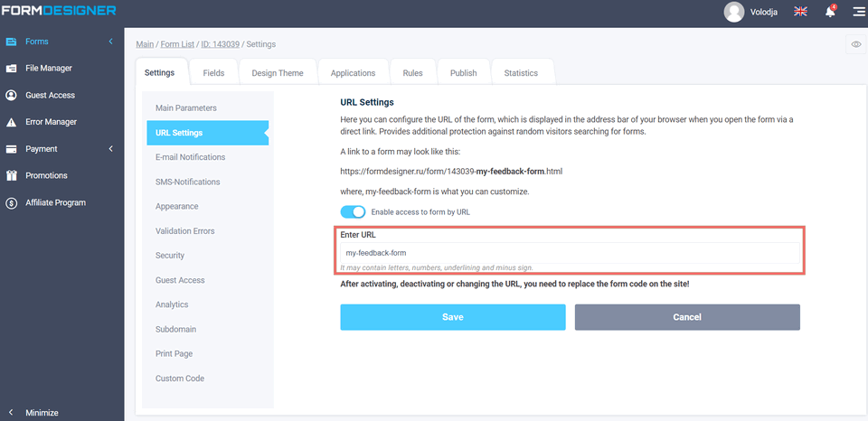
Task: Open Form List breadcrumb link
Action: tap(176, 44)
